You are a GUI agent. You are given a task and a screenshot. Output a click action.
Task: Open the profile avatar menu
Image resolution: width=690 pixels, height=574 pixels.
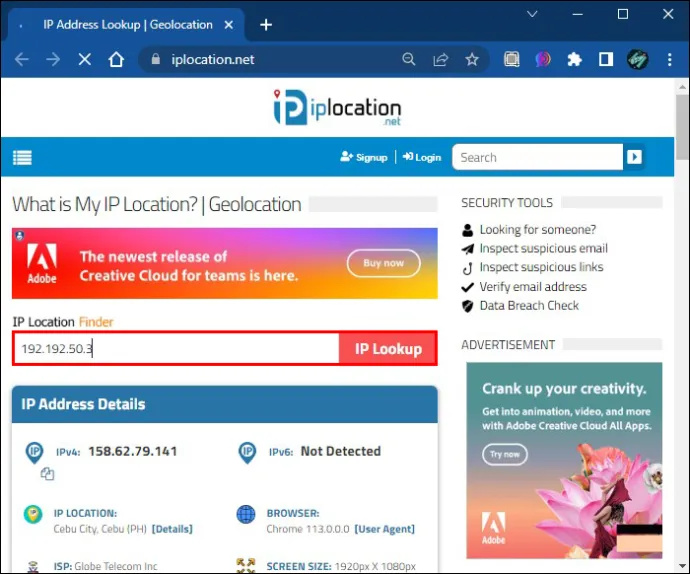pyautogui.click(x=638, y=59)
